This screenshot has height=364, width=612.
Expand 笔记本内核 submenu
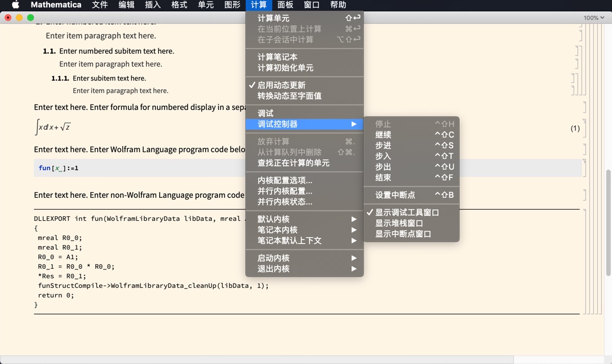[304, 230]
